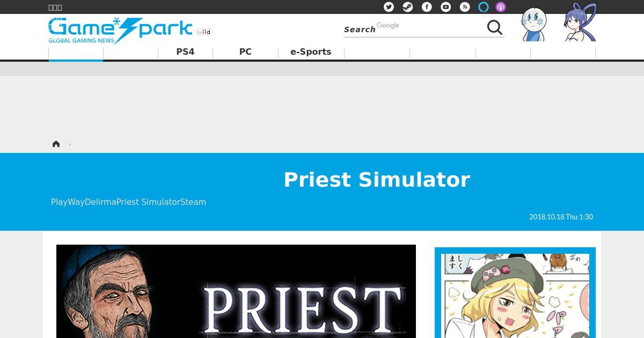Open the purple podcast icon
Image resolution: width=644 pixels, height=338 pixels.
point(501,7)
